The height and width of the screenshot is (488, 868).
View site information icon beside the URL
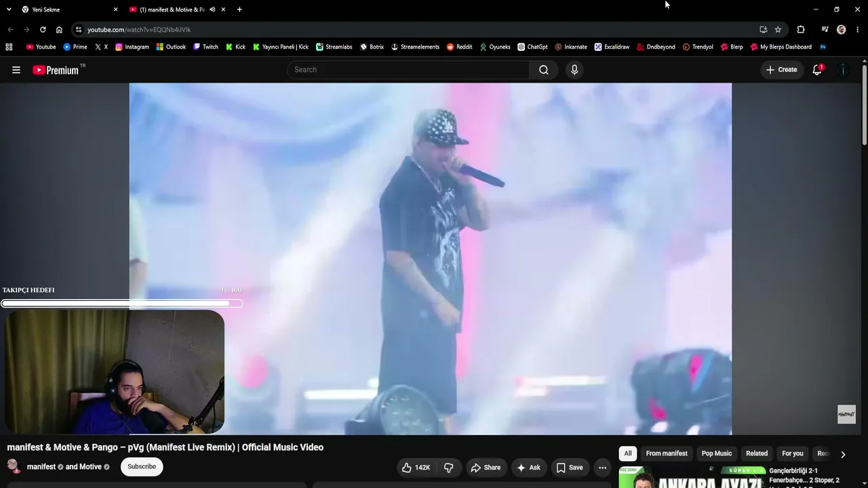(x=79, y=30)
